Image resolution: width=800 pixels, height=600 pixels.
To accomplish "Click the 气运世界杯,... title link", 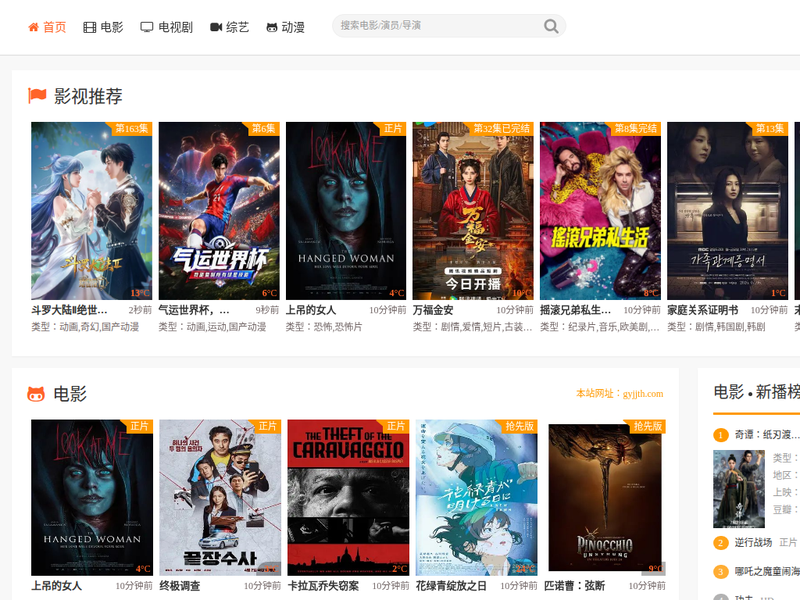I will click(194, 310).
